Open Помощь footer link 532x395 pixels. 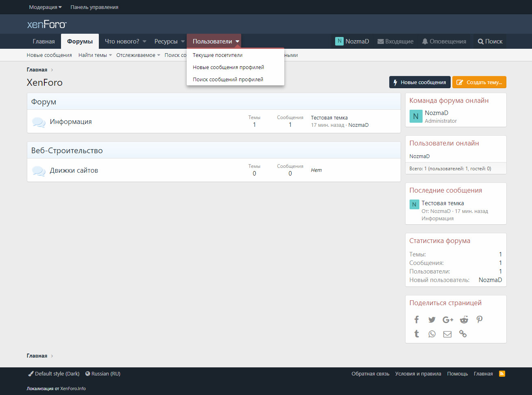click(458, 374)
